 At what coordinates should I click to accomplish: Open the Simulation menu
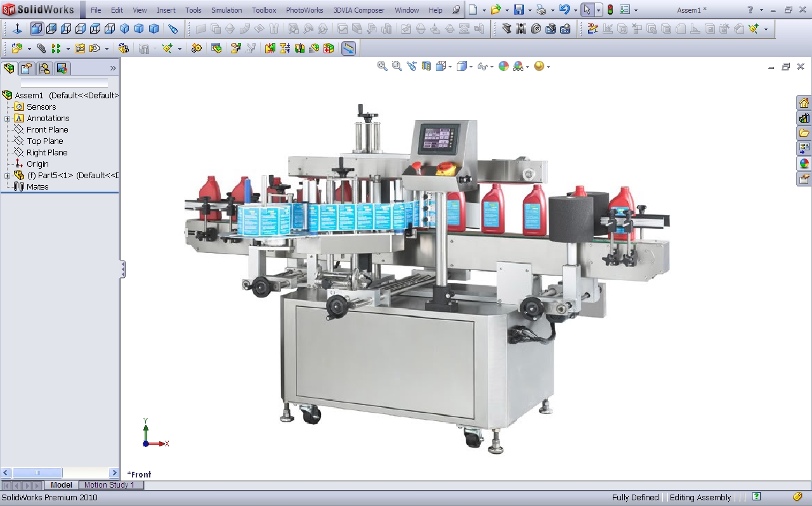pyautogui.click(x=226, y=10)
